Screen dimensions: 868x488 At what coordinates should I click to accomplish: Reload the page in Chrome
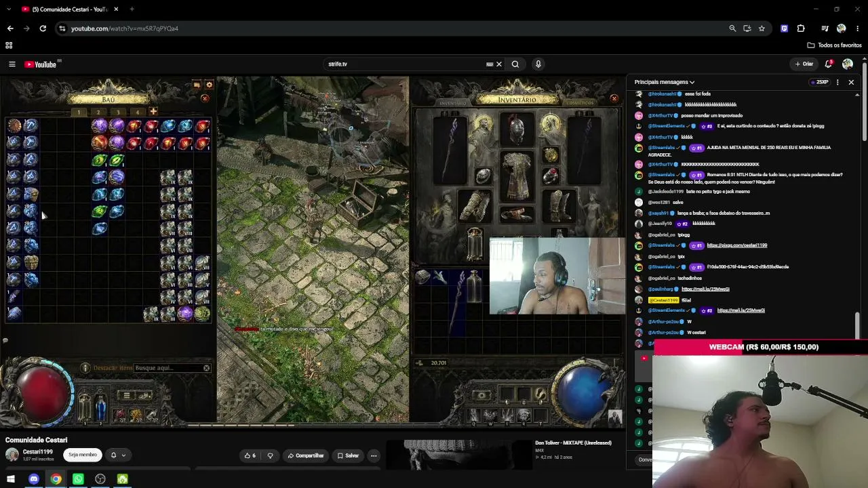(x=43, y=28)
